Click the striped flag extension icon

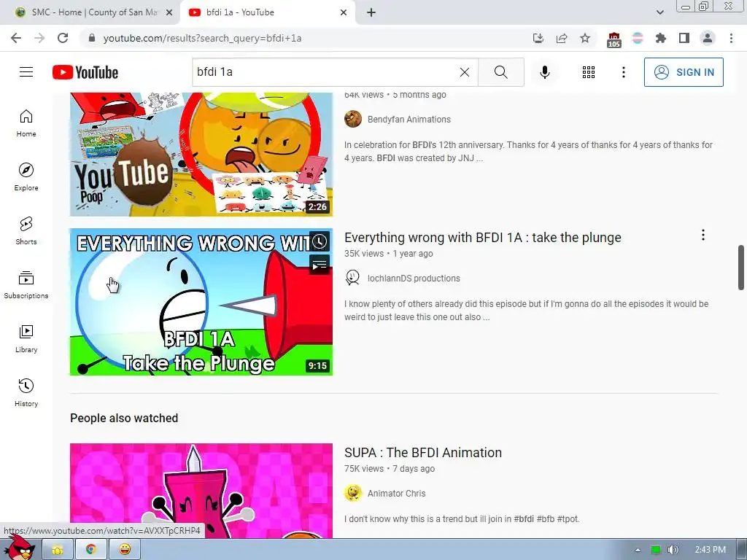click(638, 38)
